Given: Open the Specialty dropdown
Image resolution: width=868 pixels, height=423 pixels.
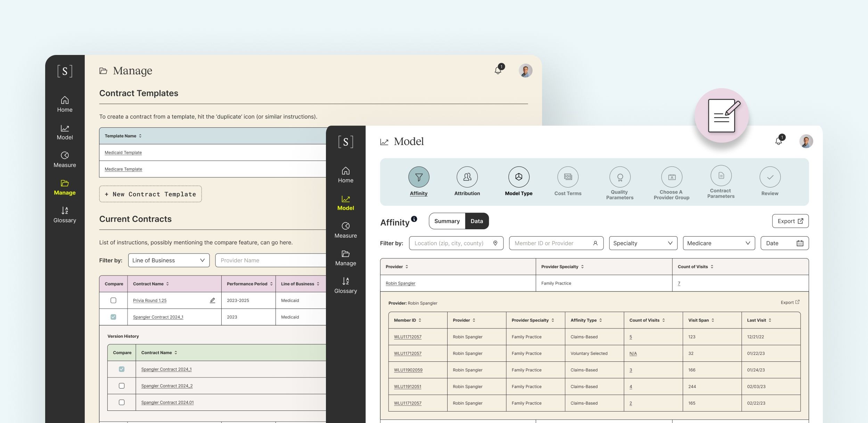Looking at the screenshot, I should (643, 243).
